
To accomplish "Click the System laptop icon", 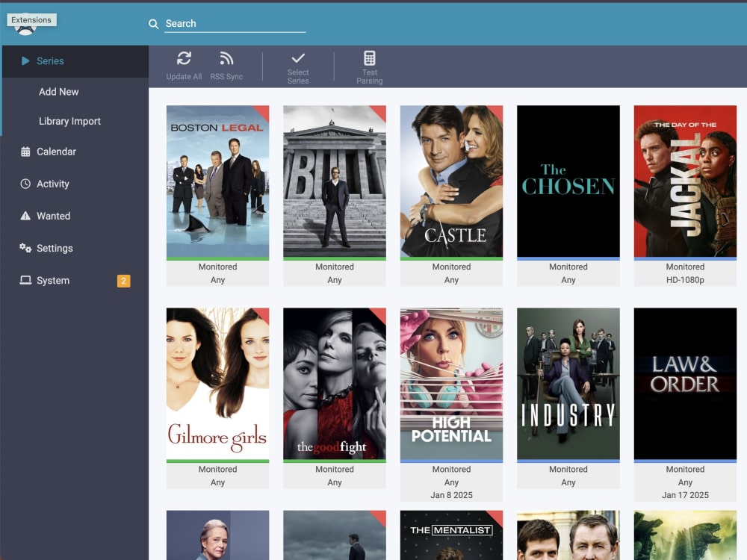I will point(25,280).
